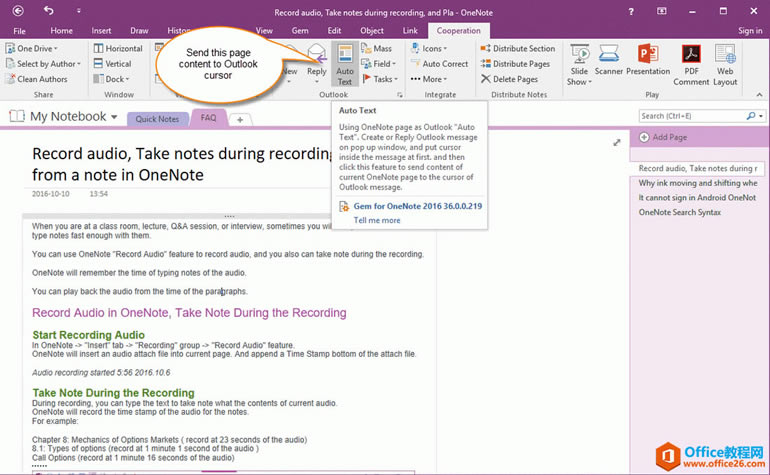The width and height of the screenshot is (770, 475).
Task: Collapse the ribbon with the chevron
Action: point(759,95)
